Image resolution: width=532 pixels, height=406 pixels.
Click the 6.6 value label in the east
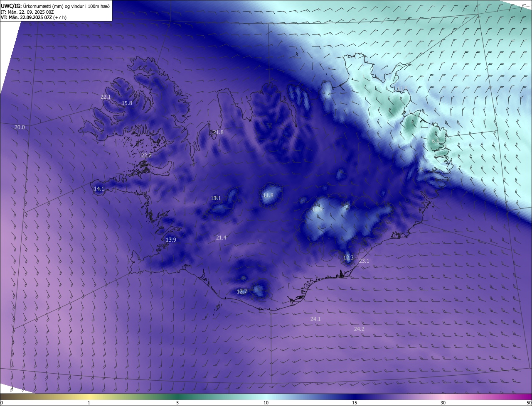(436, 142)
